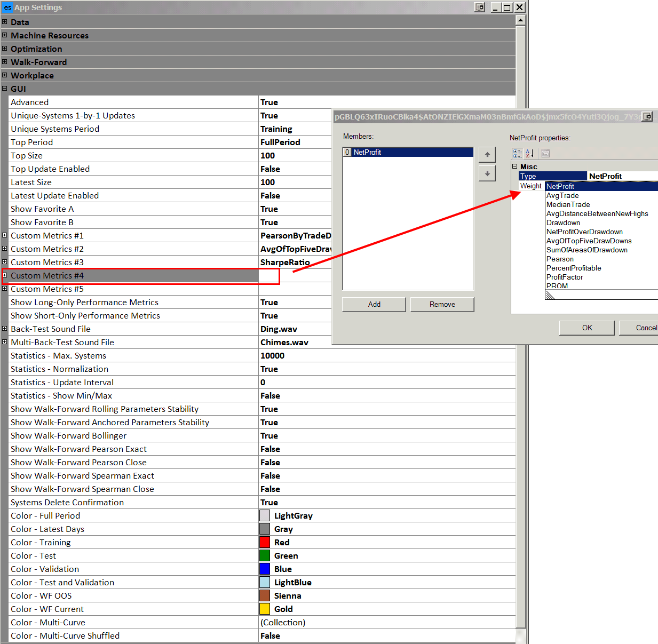Move NetProfit member down with arrow button
This screenshot has height=644, width=658.
tap(487, 173)
